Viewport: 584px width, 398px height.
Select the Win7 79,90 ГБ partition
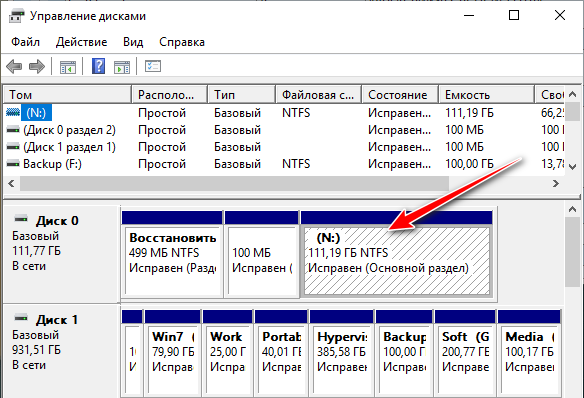point(173,353)
